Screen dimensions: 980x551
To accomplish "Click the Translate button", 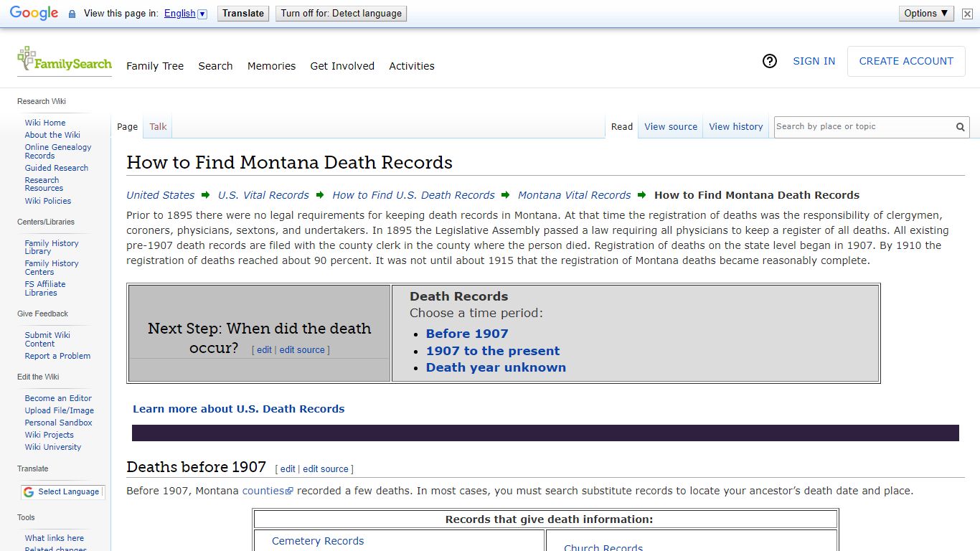I will pos(243,14).
